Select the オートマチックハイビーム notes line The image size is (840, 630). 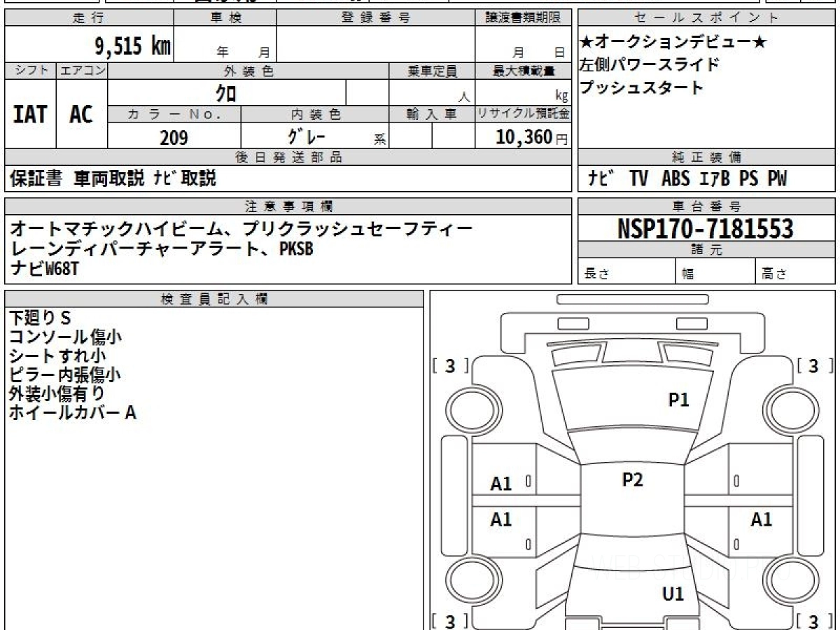click(241, 228)
